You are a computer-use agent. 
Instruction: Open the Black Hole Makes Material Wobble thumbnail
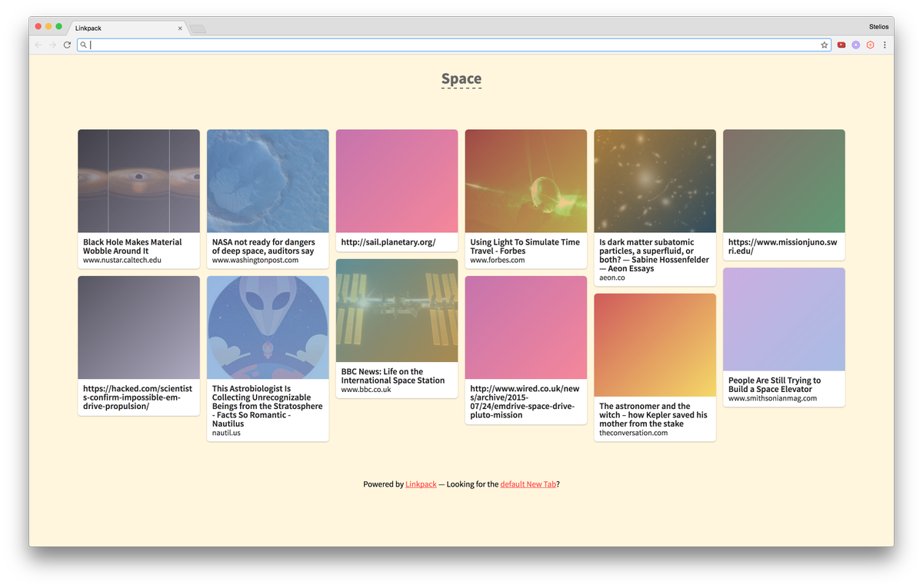(x=138, y=181)
